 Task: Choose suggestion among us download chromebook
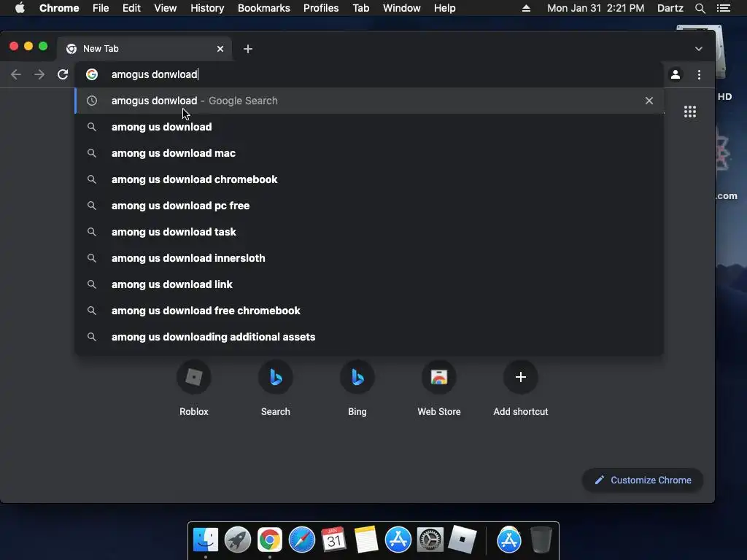click(x=369, y=179)
